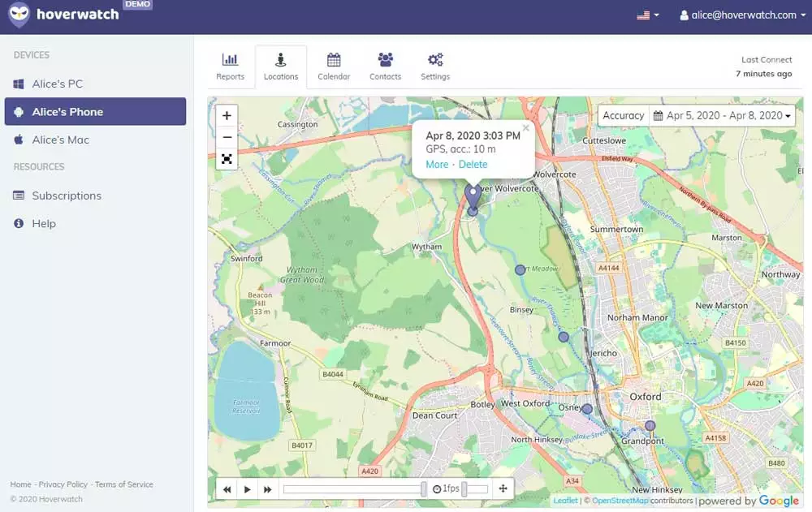Viewport: 812px width, 512px height.
Task: Click the Accuracy button
Action: click(623, 115)
